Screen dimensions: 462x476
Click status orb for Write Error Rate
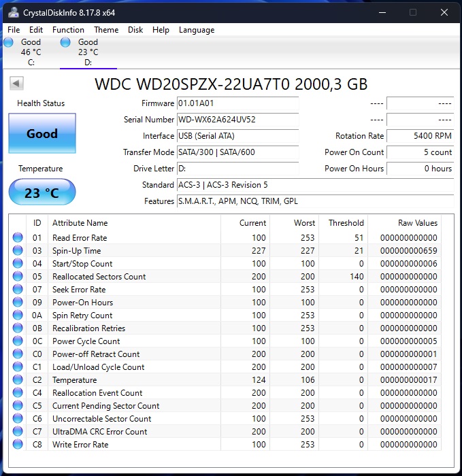[18, 444]
